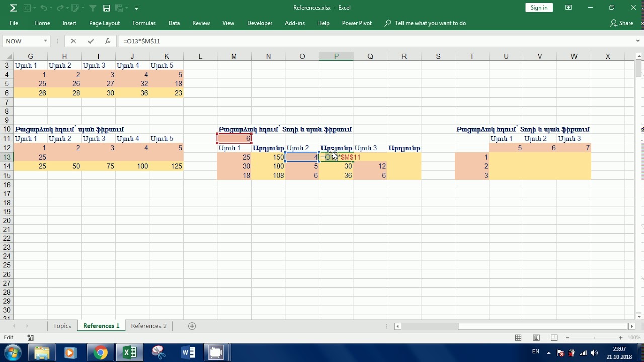This screenshot has height=362, width=644.
Task: Open Customize Quick Access Toolbar dropdown
Action: [136, 8]
